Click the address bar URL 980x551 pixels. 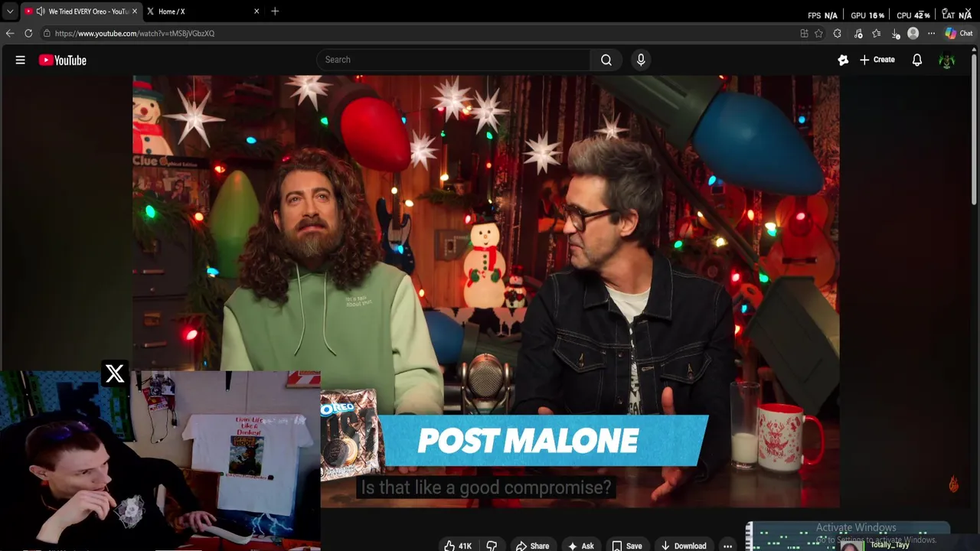tap(135, 34)
